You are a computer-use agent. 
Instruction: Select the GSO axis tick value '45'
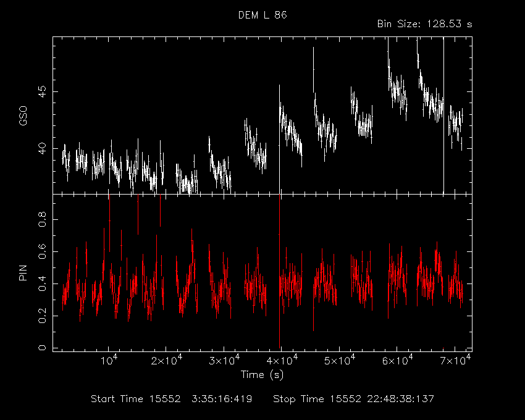coord(42,91)
